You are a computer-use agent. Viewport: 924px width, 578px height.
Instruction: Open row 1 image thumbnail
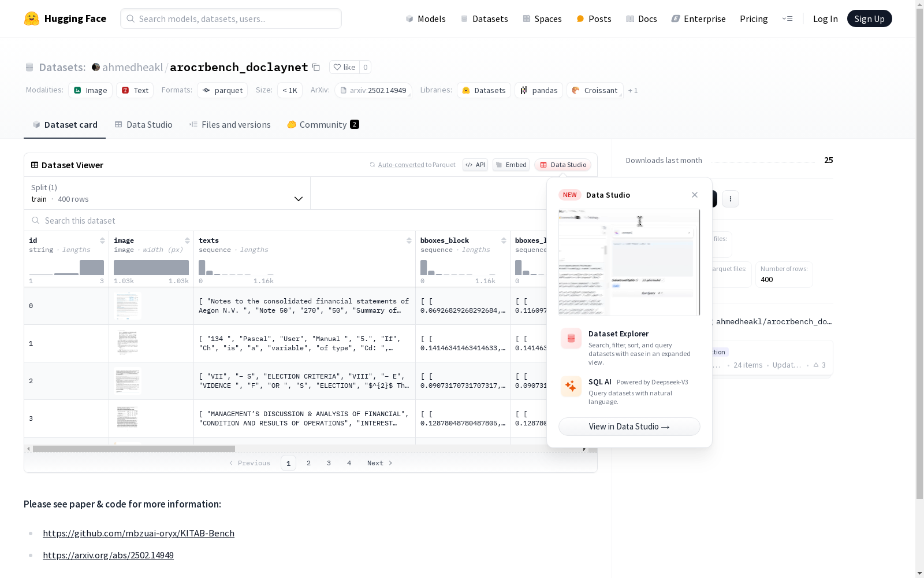(x=127, y=343)
